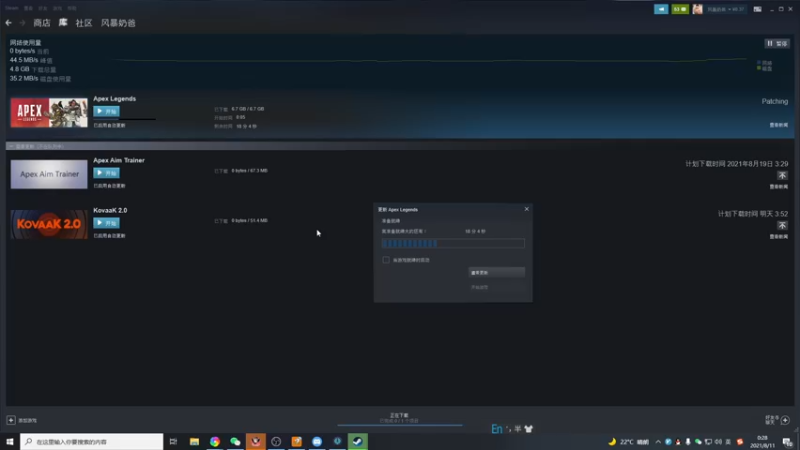Click the En input method indicator
Screen dimensions: 800x450
tap(496, 429)
